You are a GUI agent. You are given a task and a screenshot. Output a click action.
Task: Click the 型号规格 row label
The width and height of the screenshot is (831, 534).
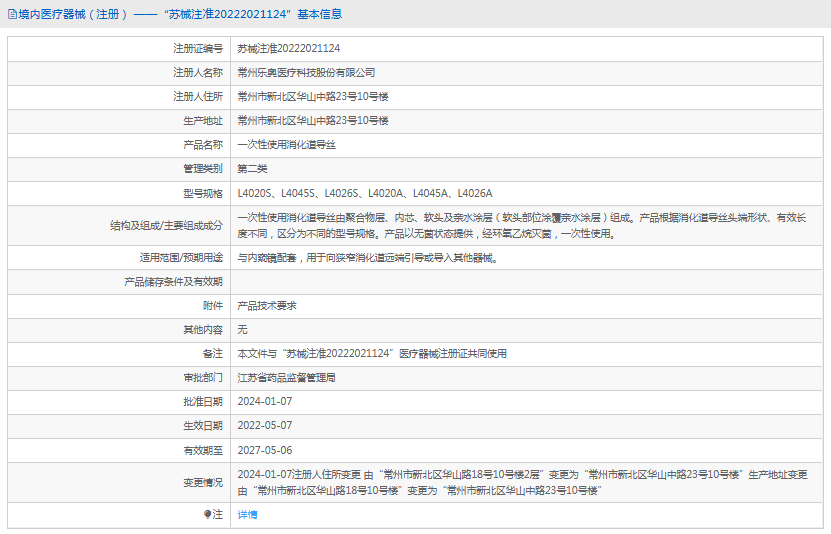click(x=203, y=193)
